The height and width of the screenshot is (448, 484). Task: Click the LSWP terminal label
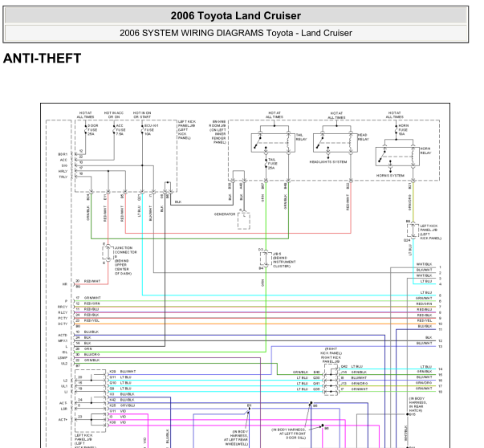63,358
